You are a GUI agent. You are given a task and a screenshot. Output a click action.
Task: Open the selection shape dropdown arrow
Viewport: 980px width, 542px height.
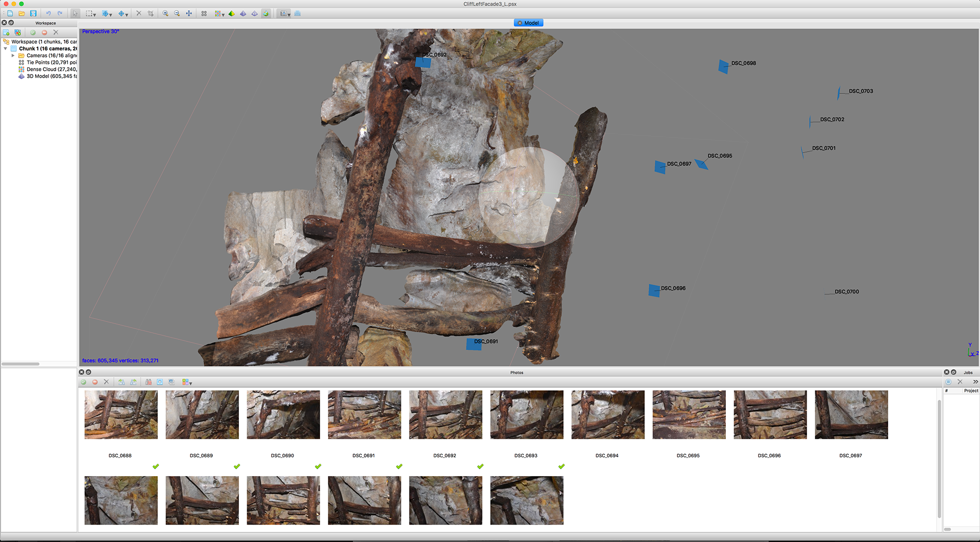[95, 15]
